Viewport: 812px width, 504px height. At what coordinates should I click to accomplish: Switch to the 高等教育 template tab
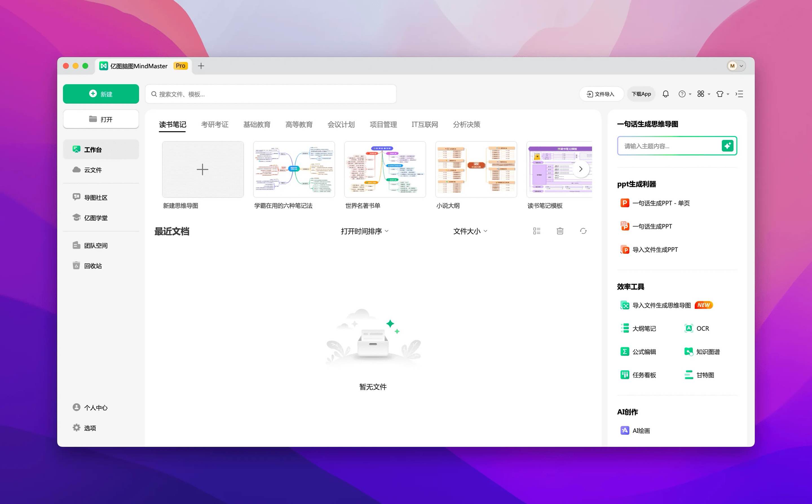pyautogui.click(x=299, y=124)
